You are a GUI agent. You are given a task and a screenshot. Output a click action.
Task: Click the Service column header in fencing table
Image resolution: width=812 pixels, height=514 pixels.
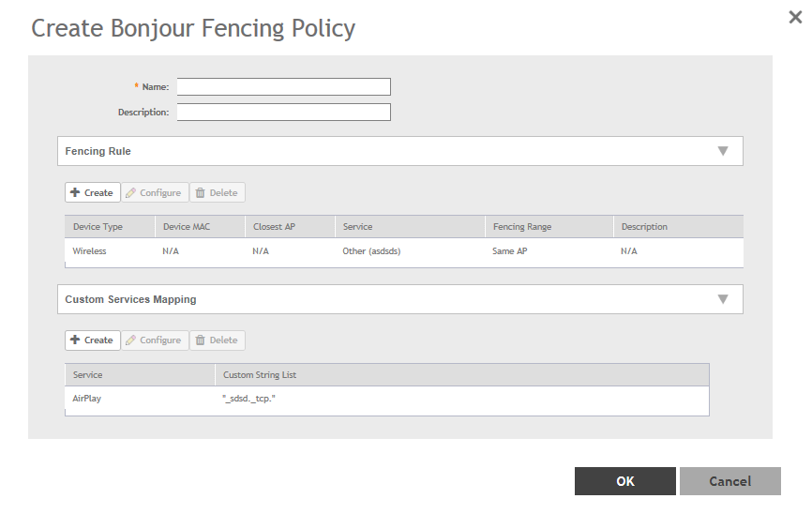coord(357,227)
